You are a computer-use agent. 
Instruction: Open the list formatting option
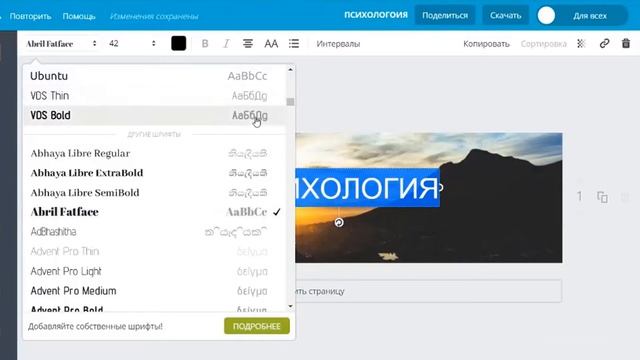(294, 44)
